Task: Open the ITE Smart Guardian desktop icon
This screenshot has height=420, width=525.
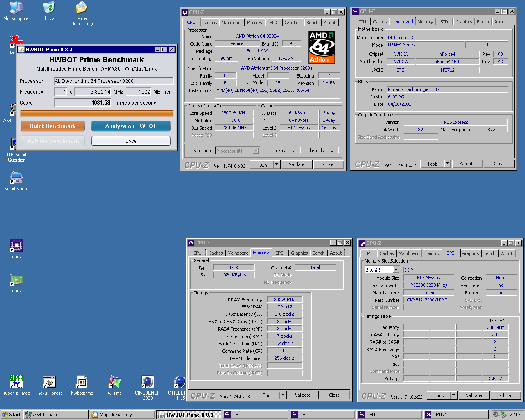Action: (16, 150)
